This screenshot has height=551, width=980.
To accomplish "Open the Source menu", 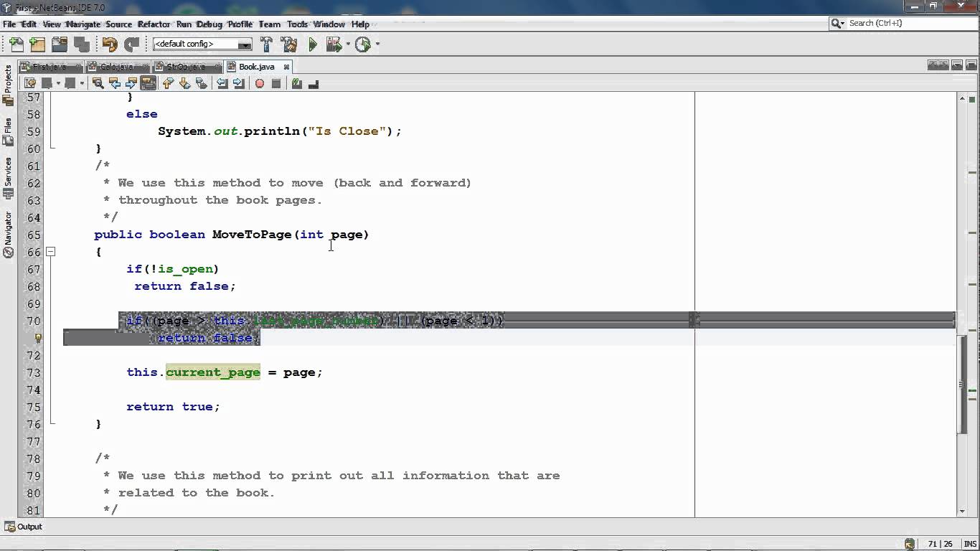I will (119, 24).
